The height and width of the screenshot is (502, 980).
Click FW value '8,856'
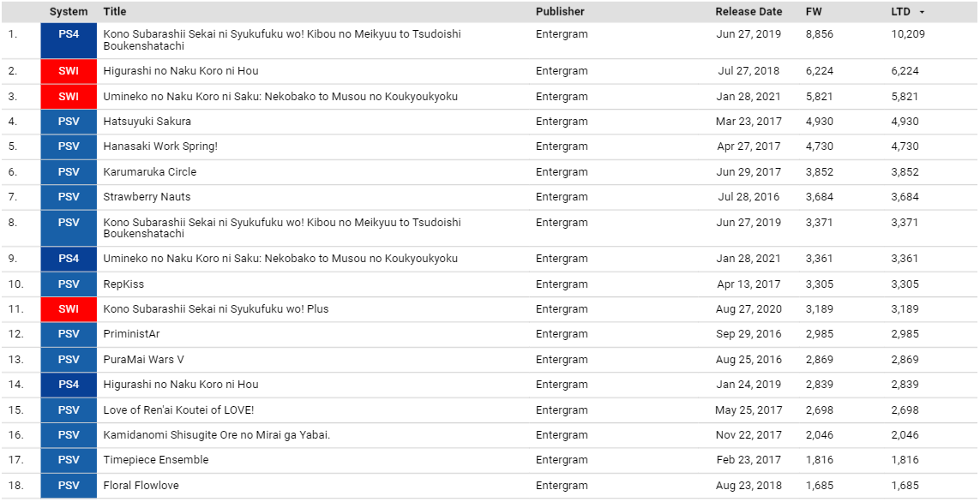click(x=820, y=35)
